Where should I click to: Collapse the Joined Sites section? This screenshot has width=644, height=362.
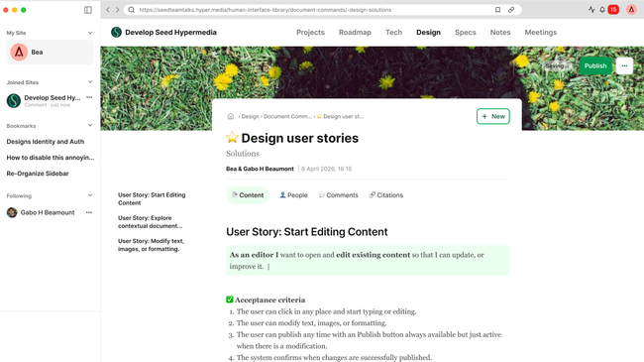click(x=90, y=82)
